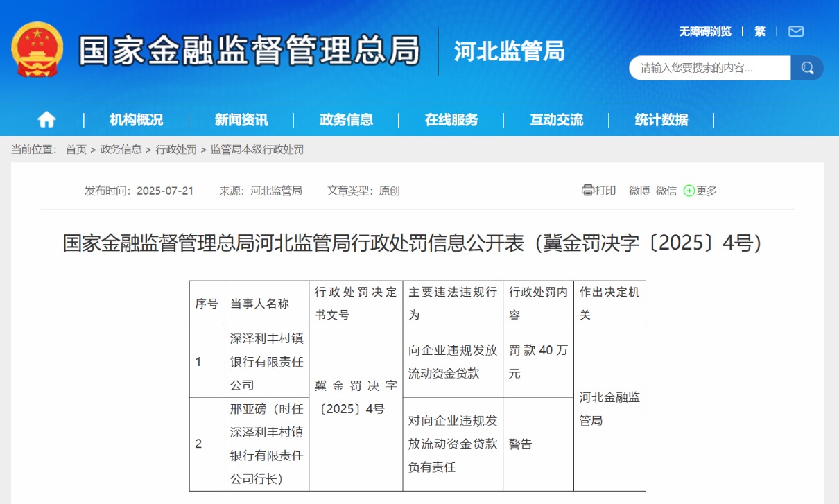
Task: Click the 序号 column header
Action: click(x=207, y=304)
